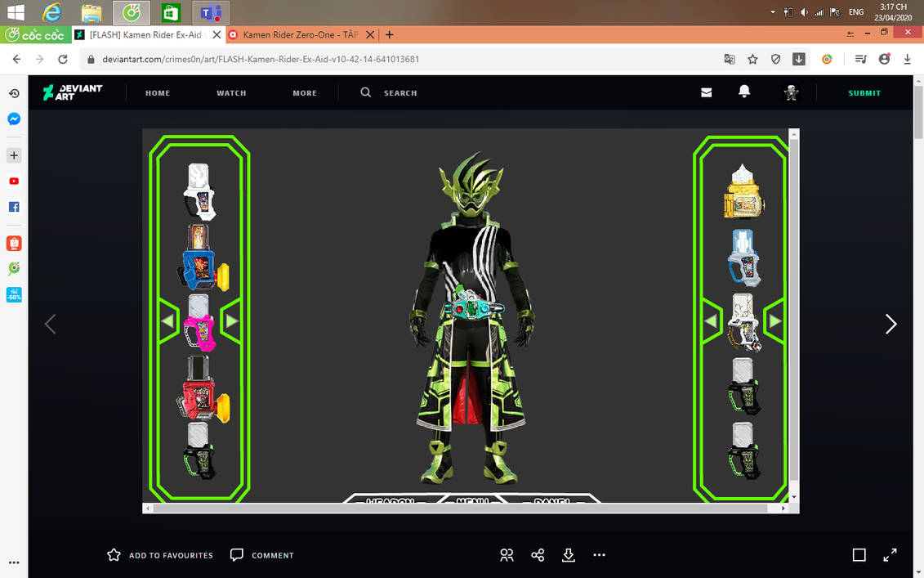Switch to the Kamen Rider Zero-One tab

click(x=301, y=35)
